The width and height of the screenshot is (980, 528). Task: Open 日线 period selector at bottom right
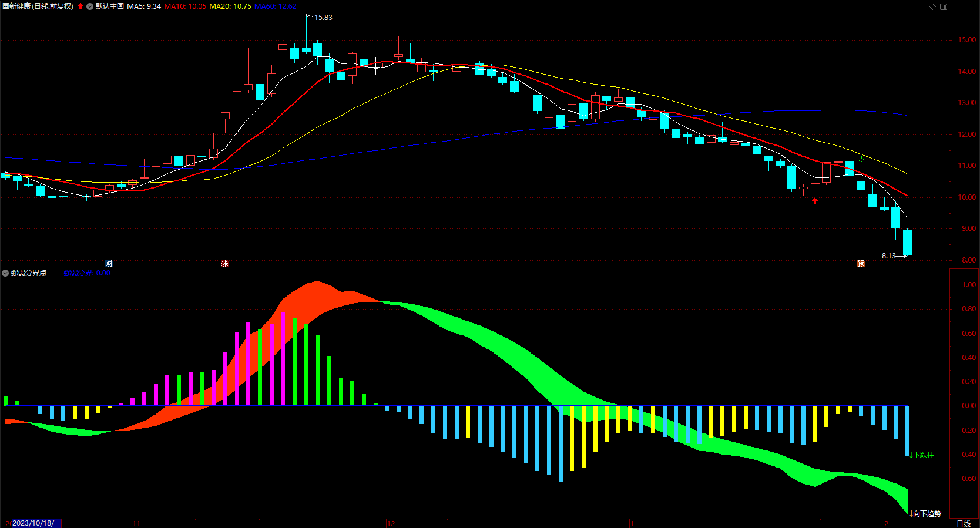[x=964, y=523]
